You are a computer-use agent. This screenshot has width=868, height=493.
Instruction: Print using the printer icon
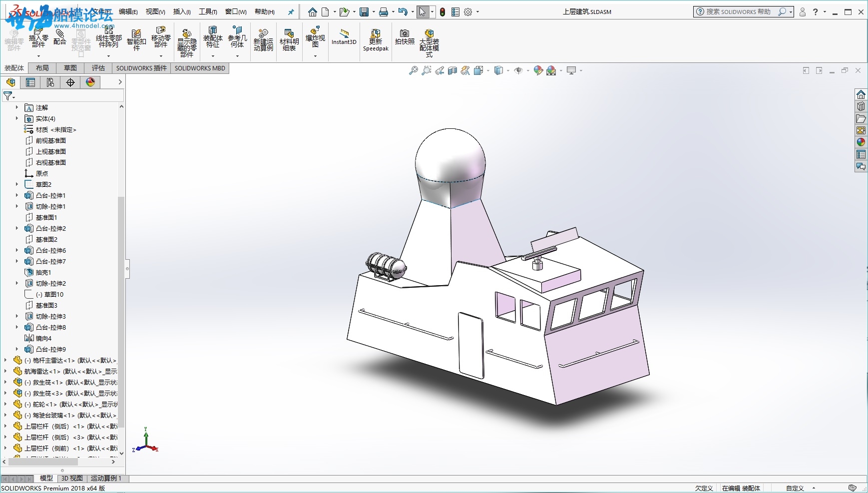[x=384, y=12]
